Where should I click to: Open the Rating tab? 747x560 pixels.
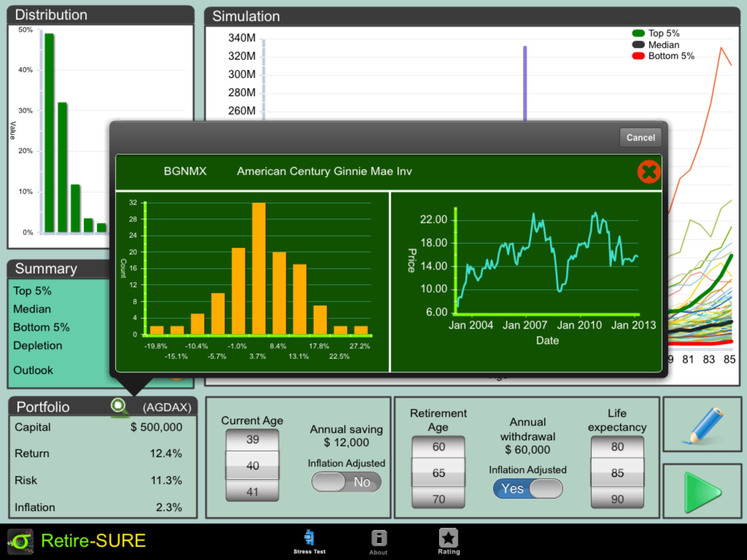coord(449,542)
